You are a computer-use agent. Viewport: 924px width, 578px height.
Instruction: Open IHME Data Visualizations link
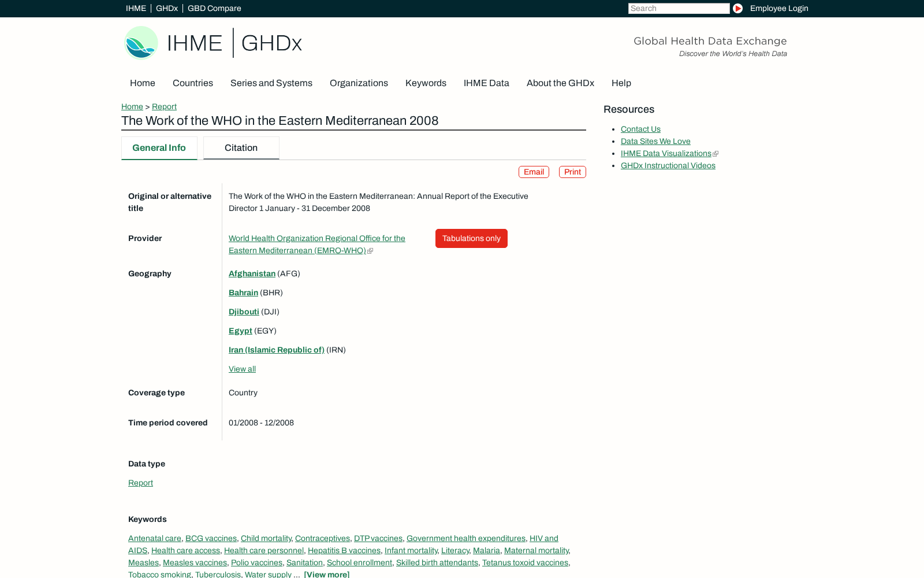666,153
